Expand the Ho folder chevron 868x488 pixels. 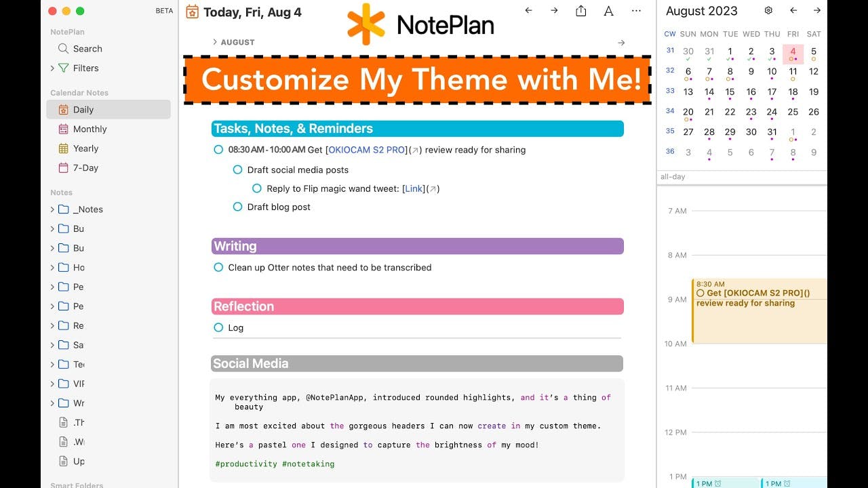click(x=52, y=268)
